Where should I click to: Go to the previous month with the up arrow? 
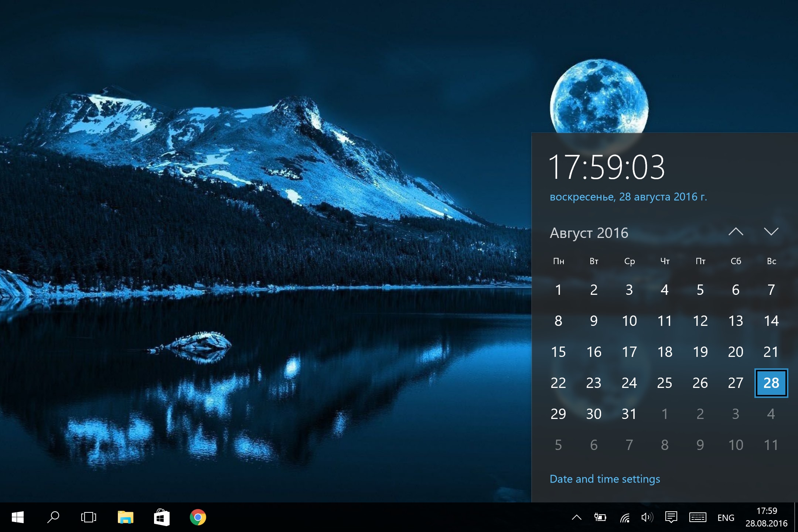click(x=736, y=232)
